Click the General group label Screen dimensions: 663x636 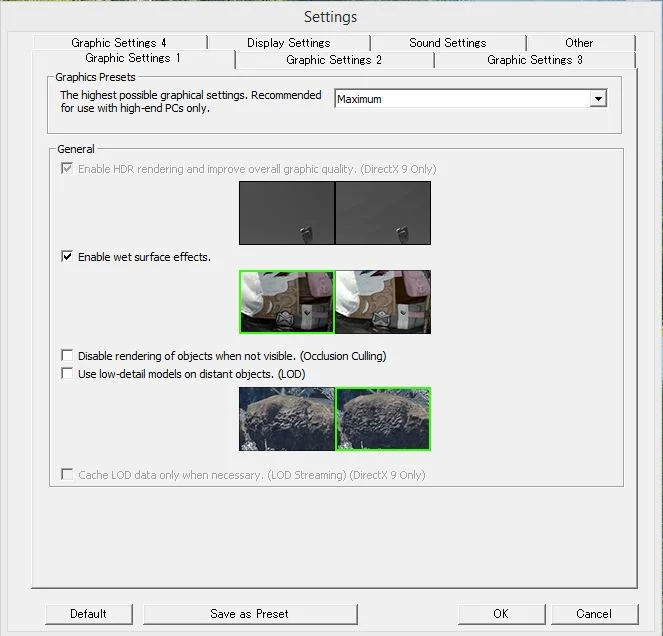click(x=76, y=149)
